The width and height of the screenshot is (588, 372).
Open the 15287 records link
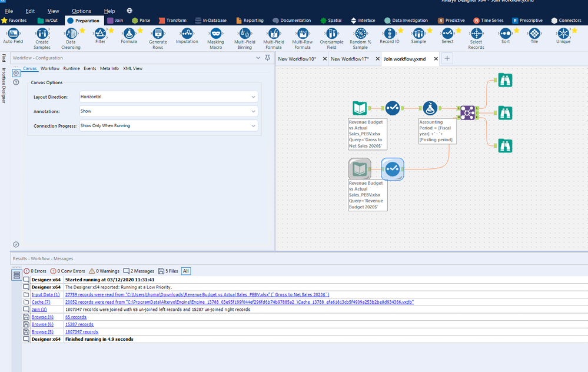[x=79, y=324]
